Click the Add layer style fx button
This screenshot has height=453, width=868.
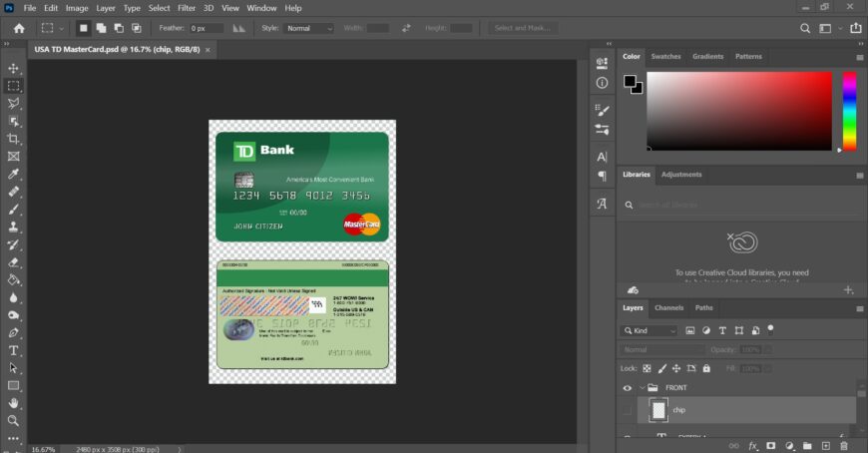click(753, 446)
